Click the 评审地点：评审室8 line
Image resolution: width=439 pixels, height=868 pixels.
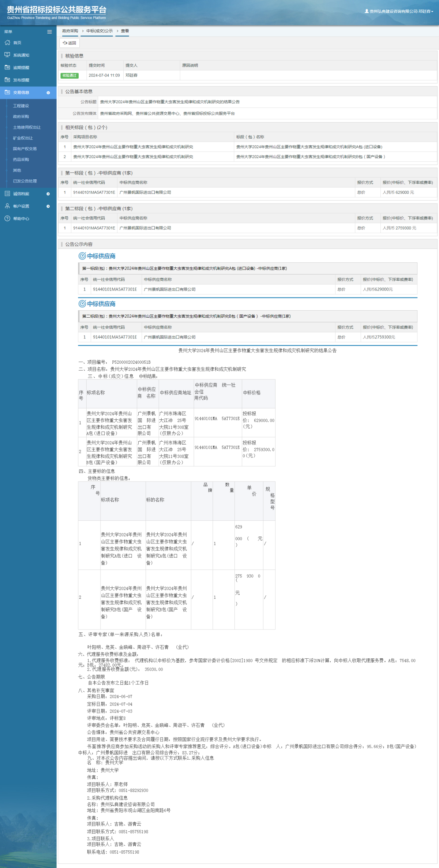click(x=106, y=718)
